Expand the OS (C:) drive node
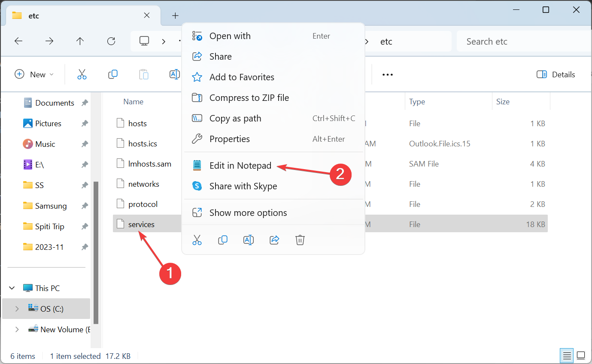Viewport: 592px width, 364px height. pos(17,309)
